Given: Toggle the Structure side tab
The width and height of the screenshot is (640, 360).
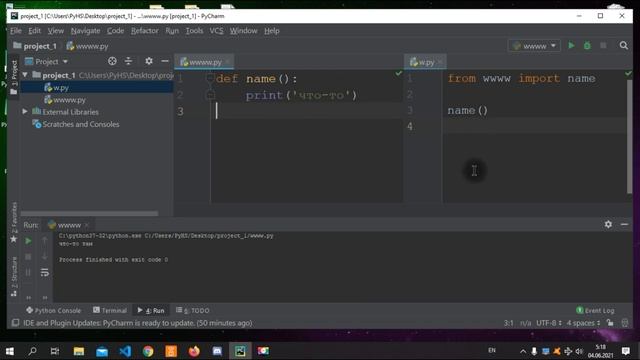Looking at the screenshot, I should point(14,276).
